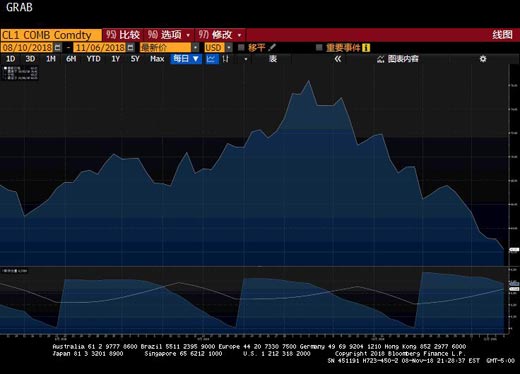Toggle the 移平 checkbox

click(x=241, y=47)
